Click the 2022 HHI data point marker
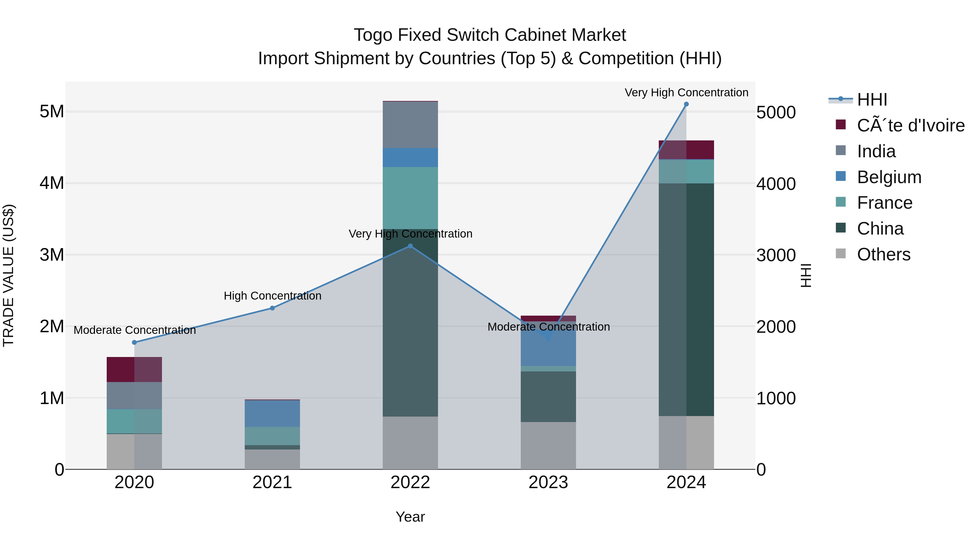 pyautogui.click(x=410, y=246)
